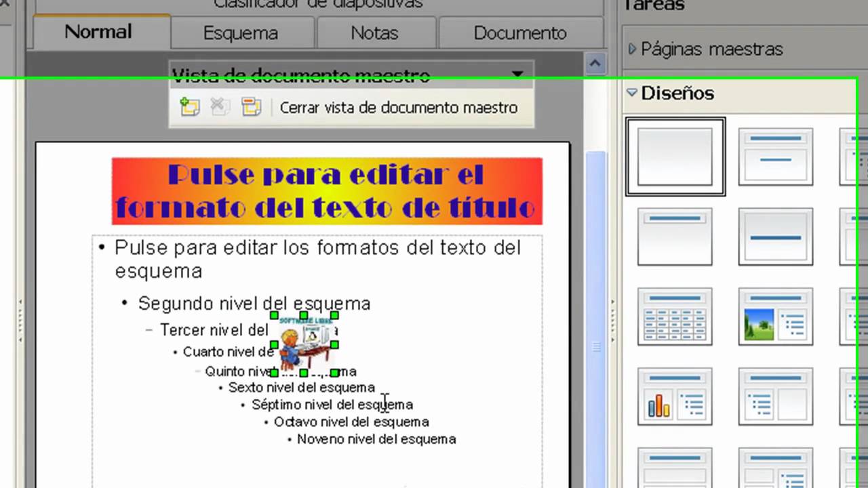Click the computer user clipart image on slide
The width and height of the screenshot is (868, 488).
click(304, 344)
